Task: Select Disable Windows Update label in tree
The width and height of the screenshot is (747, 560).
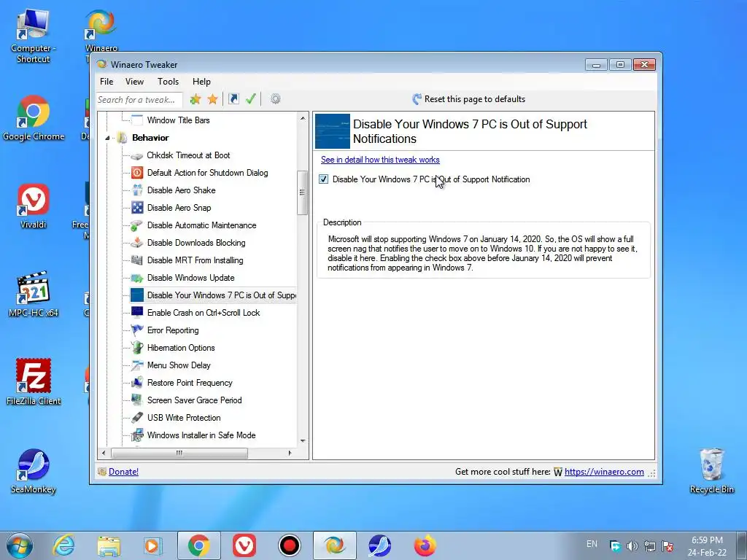Action: (x=190, y=278)
